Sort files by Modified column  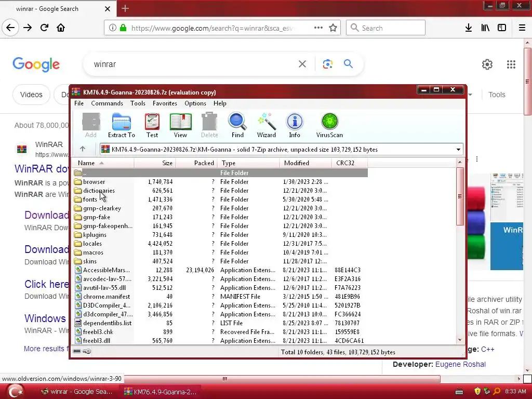point(305,163)
